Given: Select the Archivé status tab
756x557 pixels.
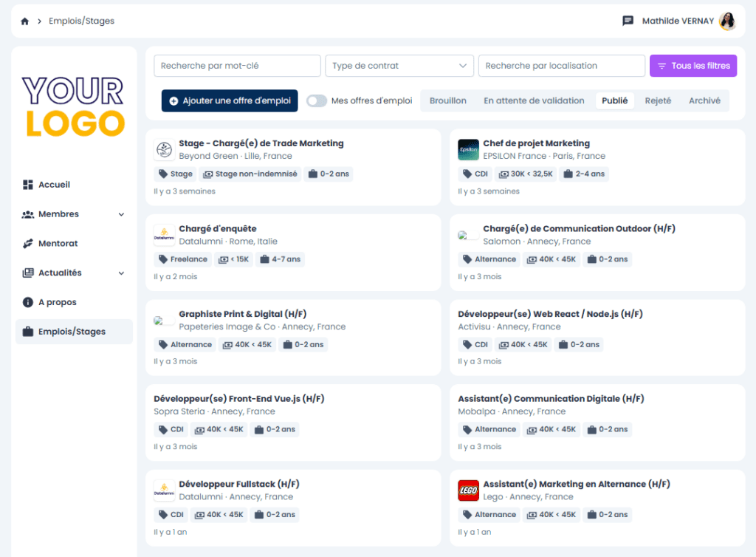Looking at the screenshot, I should (x=705, y=100).
